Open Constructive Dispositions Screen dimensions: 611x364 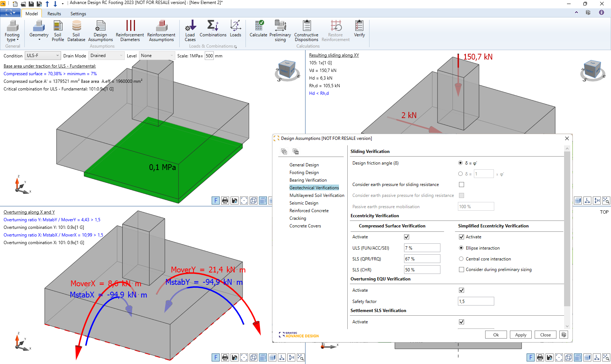tap(307, 31)
